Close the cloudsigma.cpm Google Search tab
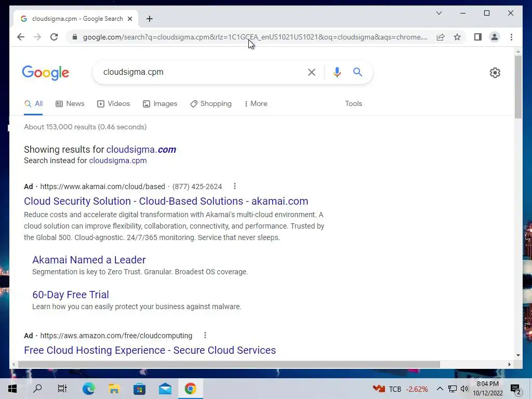The height and width of the screenshot is (399, 532). click(129, 19)
